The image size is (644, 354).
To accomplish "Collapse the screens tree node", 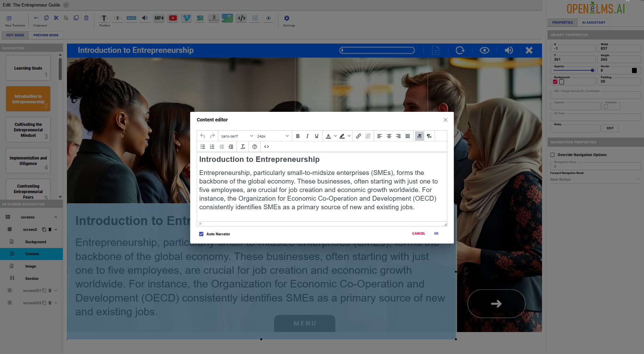I will click(x=56, y=217).
